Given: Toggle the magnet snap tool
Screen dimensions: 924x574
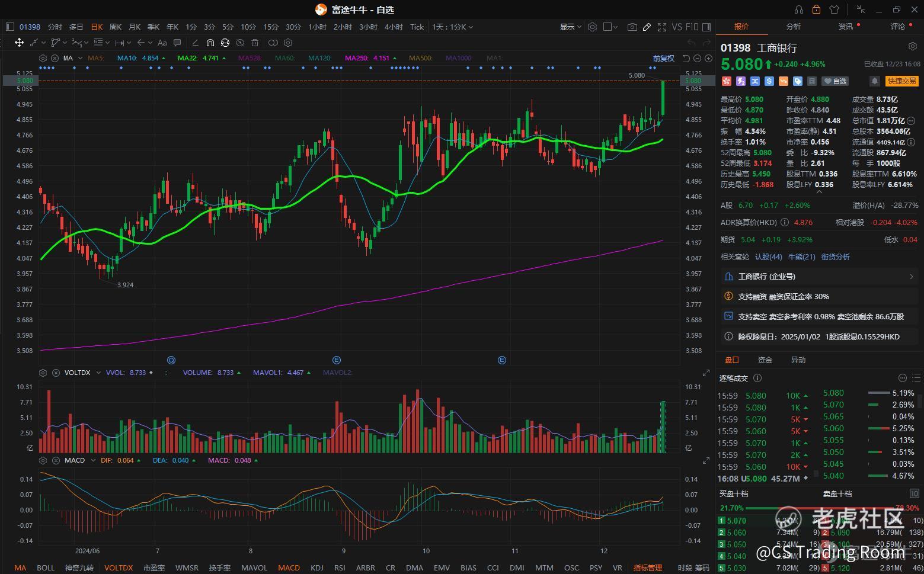Looking at the screenshot, I should (210, 43).
